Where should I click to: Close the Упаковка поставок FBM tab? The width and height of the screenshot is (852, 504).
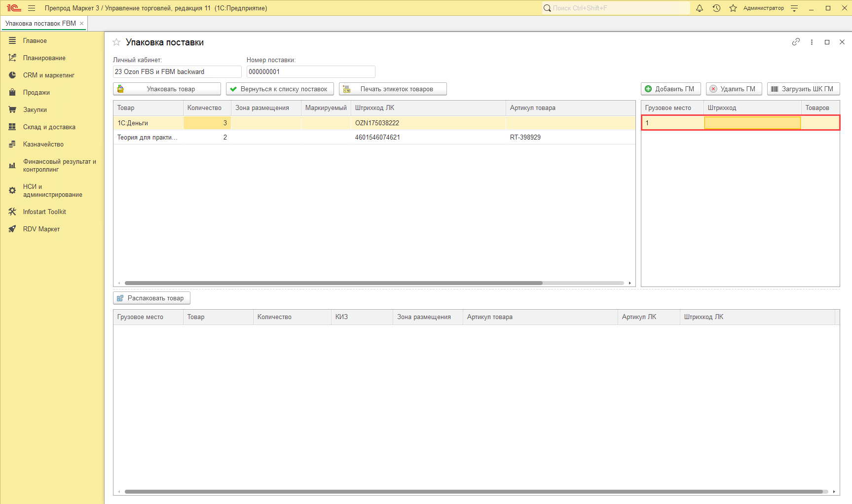click(x=82, y=23)
